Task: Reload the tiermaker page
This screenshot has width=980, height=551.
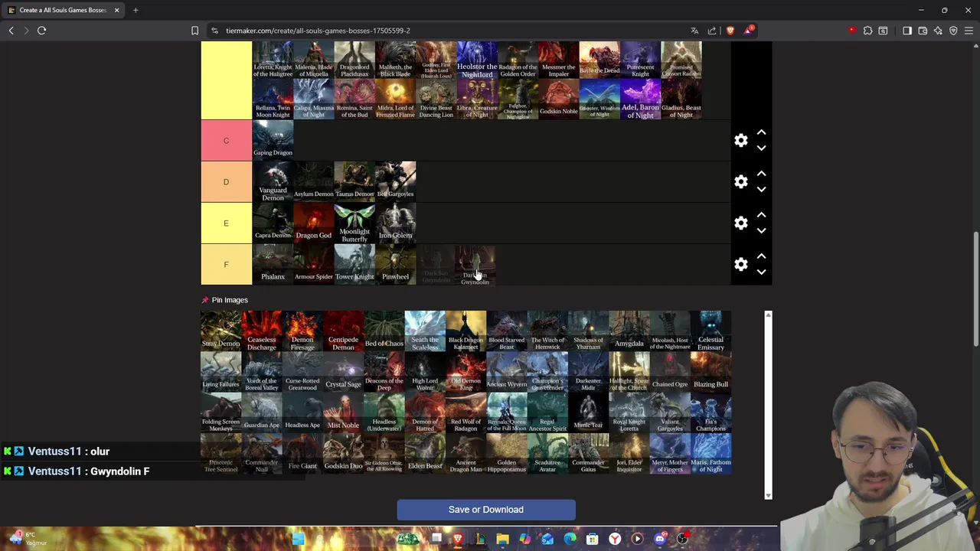Action: pyautogui.click(x=41, y=31)
